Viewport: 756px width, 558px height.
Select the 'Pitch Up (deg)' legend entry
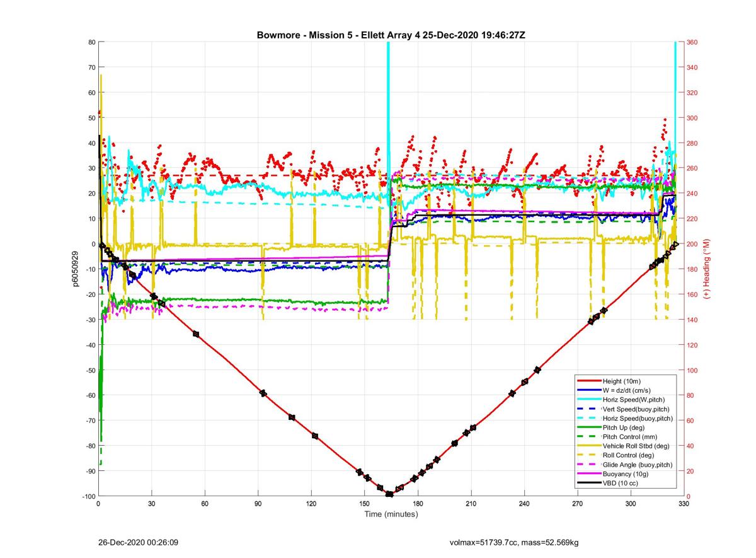click(x=623, y=427)
